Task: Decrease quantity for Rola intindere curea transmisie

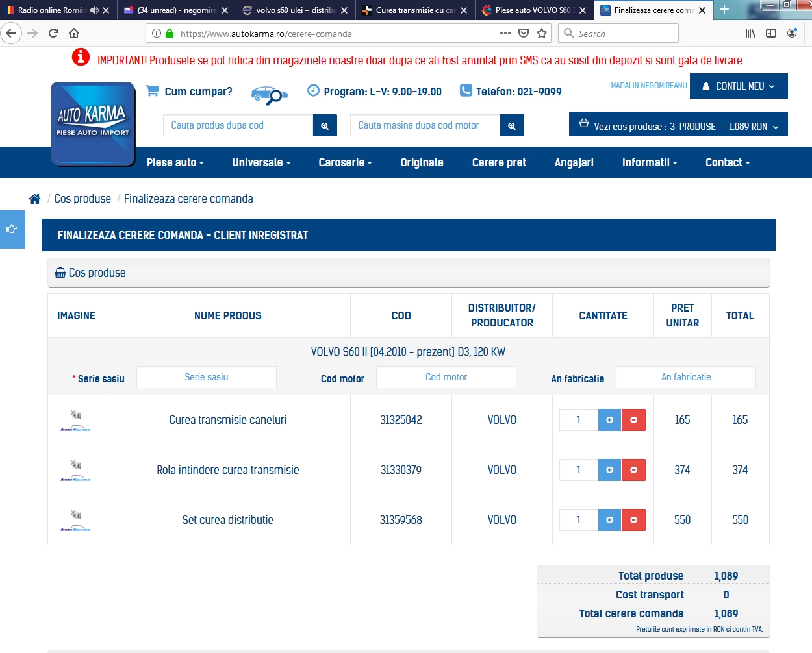Action: click(633, 470)
